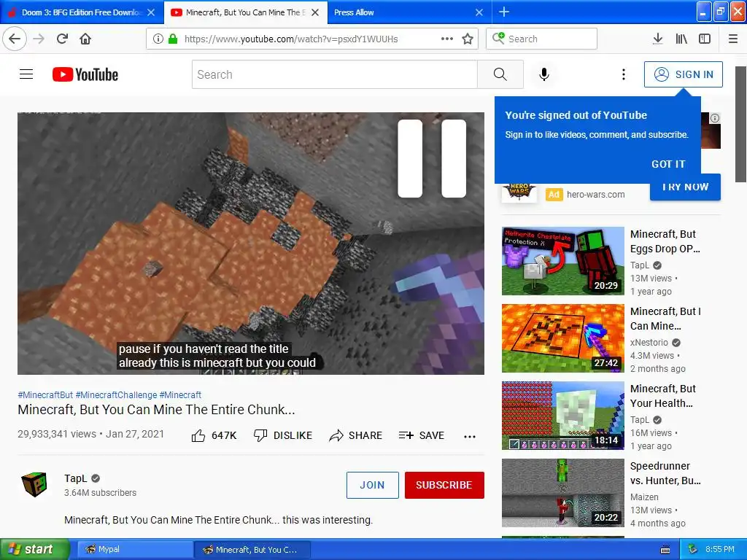
Task: Bookmark this page with the star icon
Action: click(468, 39)
